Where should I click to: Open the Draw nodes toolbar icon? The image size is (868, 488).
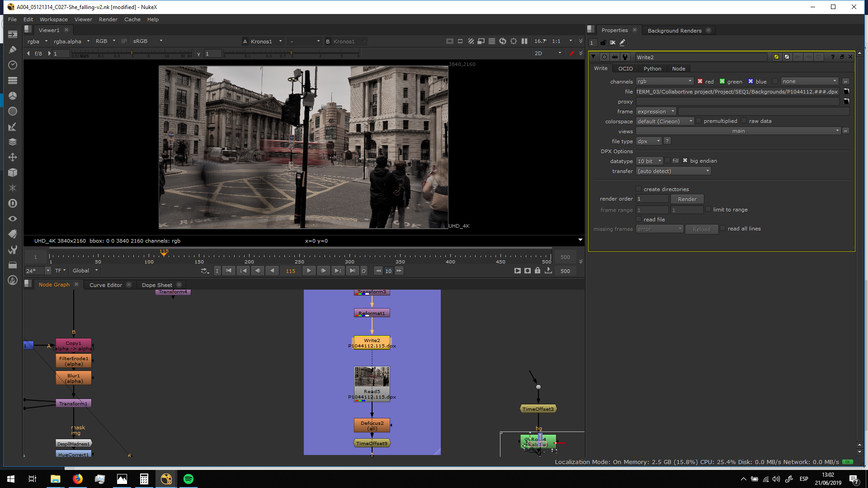(13, 50)
